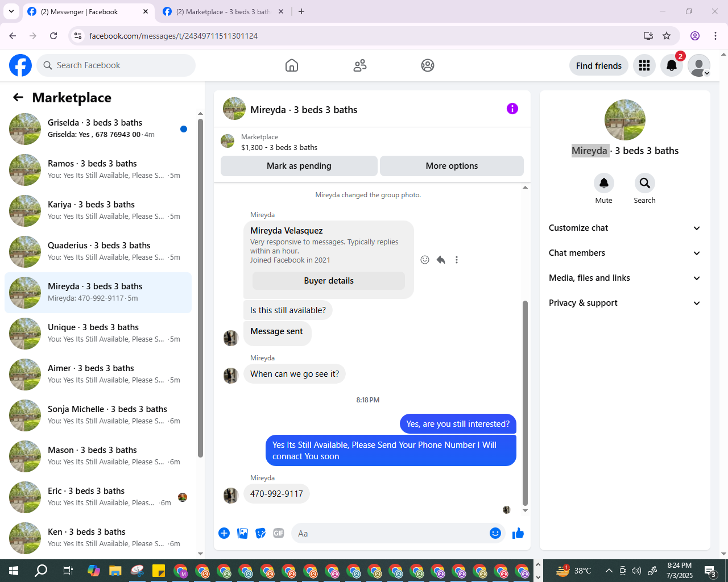Image resolution: width=728 pixels, height=582 pixels.
Task: Click the Search Facebook field
Action: pyautogui.click(x=116, y=65)
